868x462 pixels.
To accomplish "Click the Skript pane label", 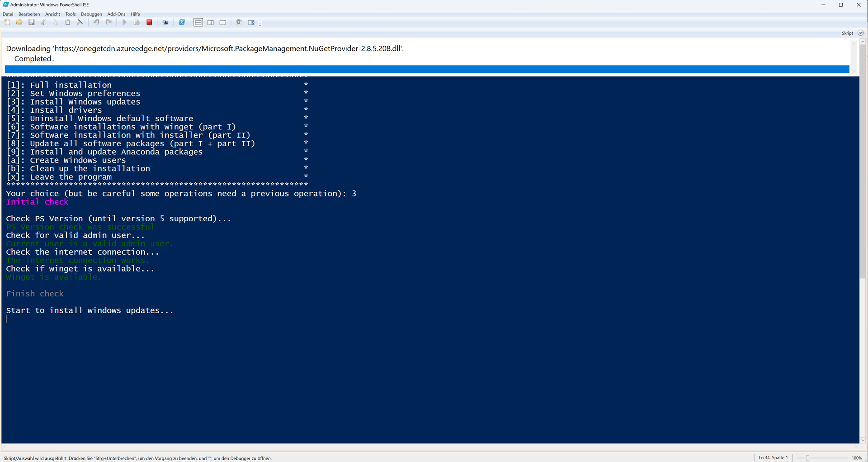I will tap(847, 33).
